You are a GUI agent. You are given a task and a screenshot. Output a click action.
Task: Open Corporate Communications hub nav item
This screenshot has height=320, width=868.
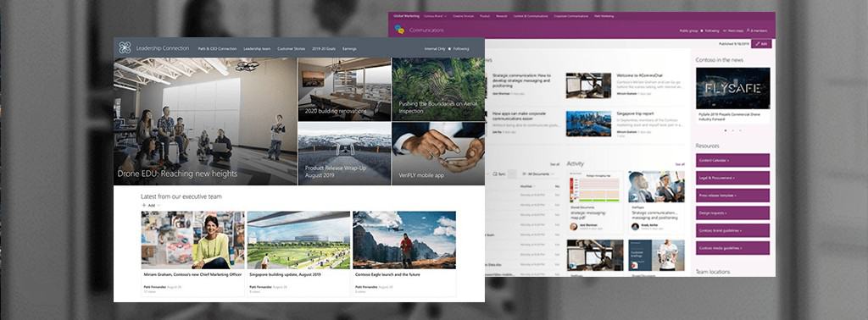pos(571,16)
